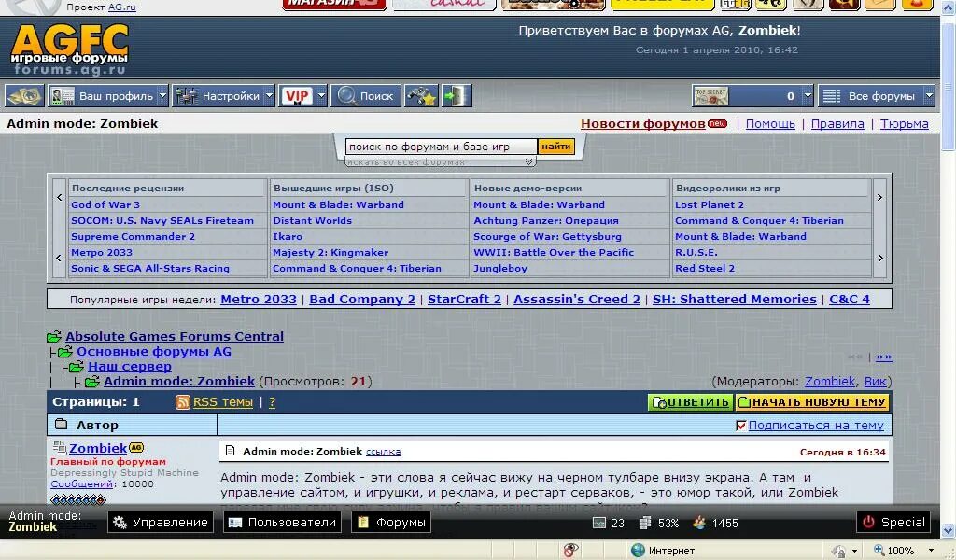Screen dimensions: 956x560
Task: Expand the Все форумы dropdown arrow
Action: click(929, 96)
